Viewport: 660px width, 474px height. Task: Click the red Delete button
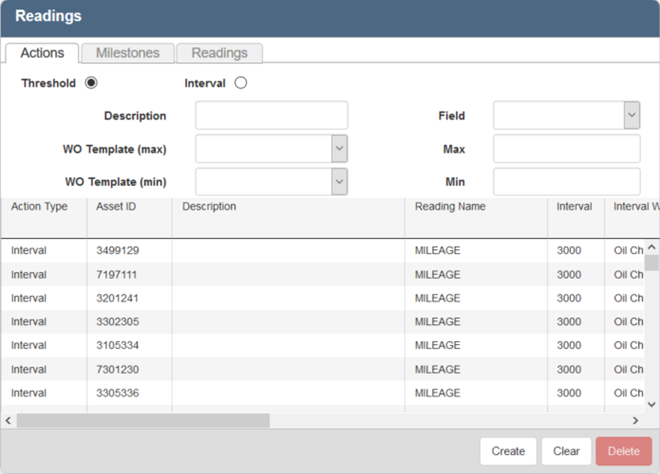pos(623,451)
